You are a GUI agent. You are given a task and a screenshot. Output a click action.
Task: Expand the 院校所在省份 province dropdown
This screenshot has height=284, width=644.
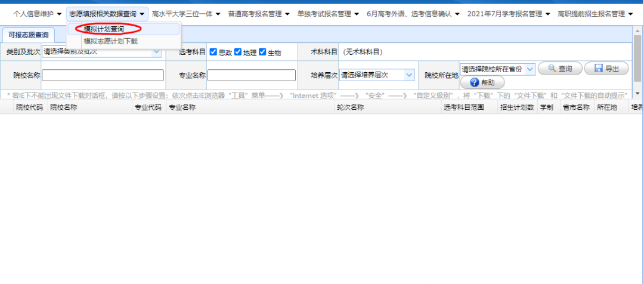[x=530, y=69]
